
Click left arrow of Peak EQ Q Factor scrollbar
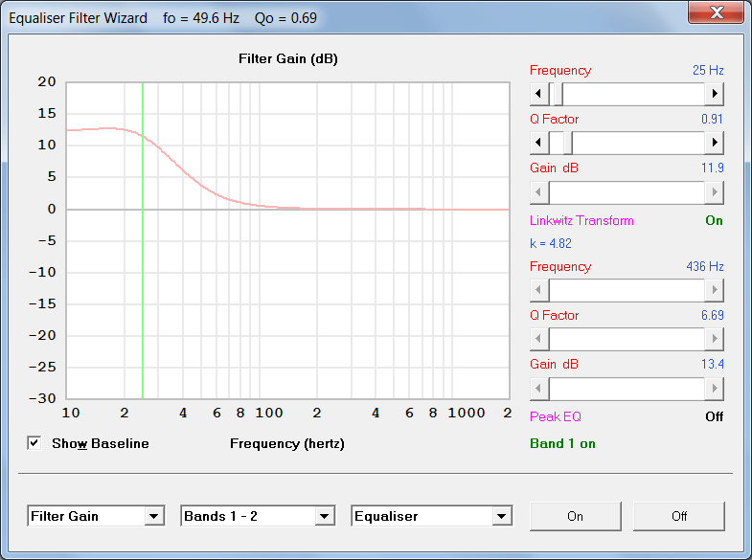(x=539, y=339)
